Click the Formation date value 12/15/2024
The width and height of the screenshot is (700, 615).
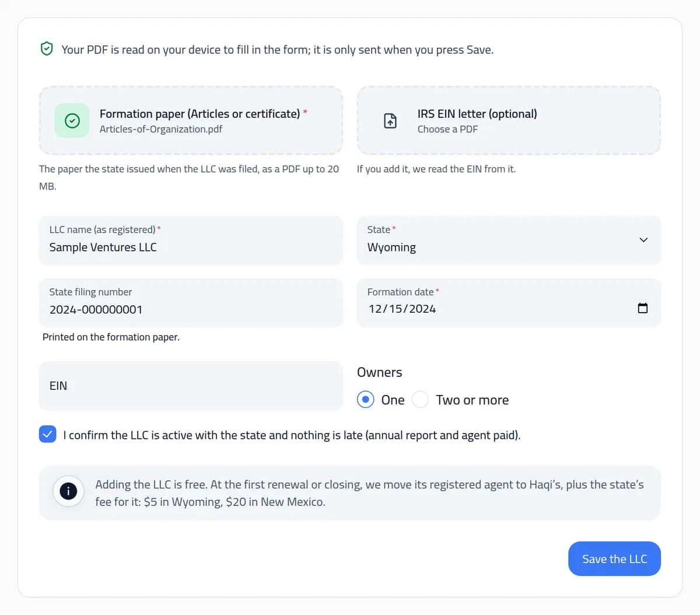click(402, 309)
